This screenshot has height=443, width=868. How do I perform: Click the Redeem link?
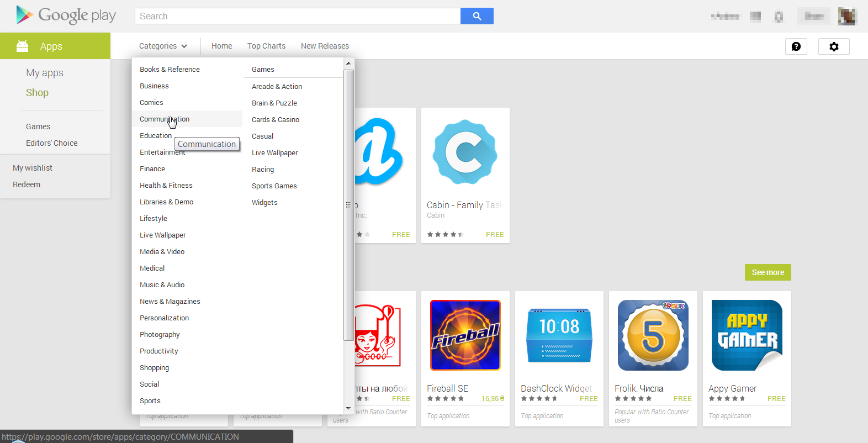coord(27,184)
